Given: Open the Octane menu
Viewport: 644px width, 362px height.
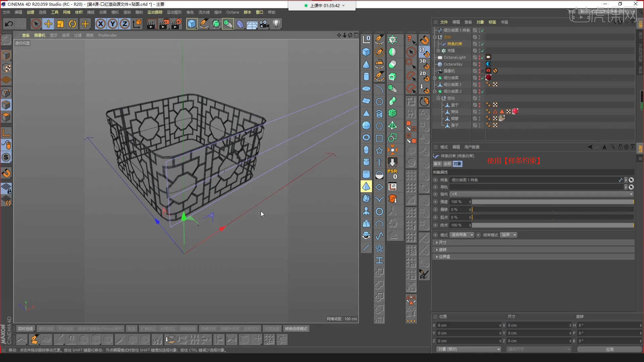Looking at the screenshot, I should tap(233, 12).
